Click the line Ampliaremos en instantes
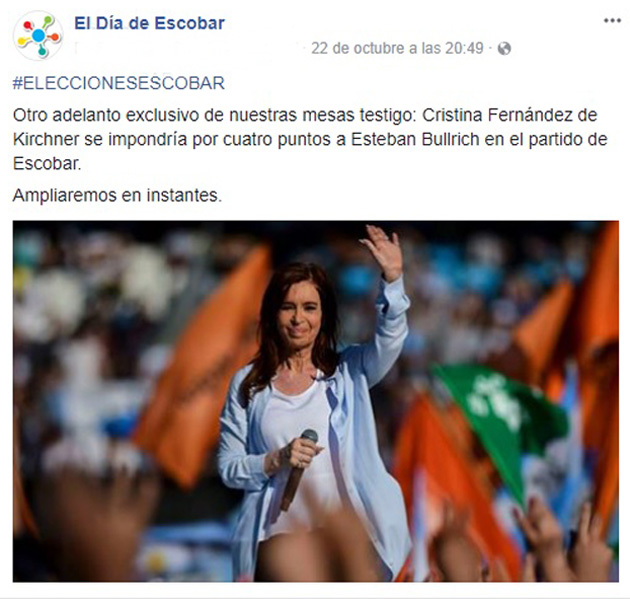 [x=117, y=196]
